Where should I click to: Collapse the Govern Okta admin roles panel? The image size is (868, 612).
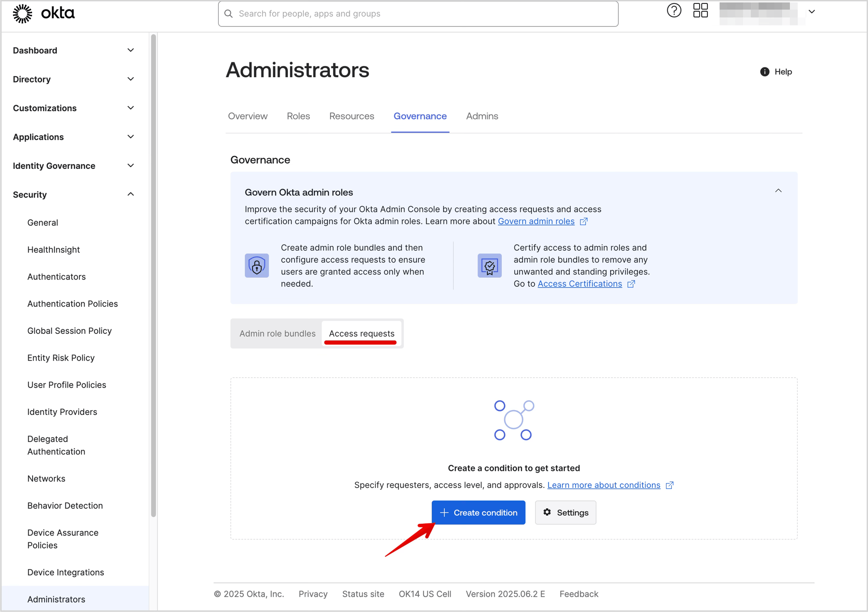pos(779,191)
